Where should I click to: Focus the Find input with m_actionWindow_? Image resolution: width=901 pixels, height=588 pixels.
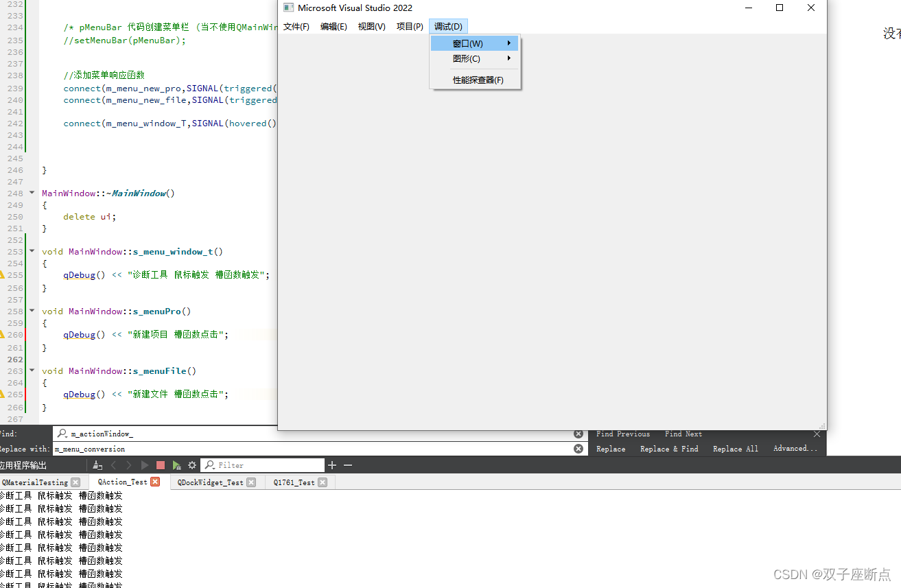pyautogui.click(x=320, y=434)
